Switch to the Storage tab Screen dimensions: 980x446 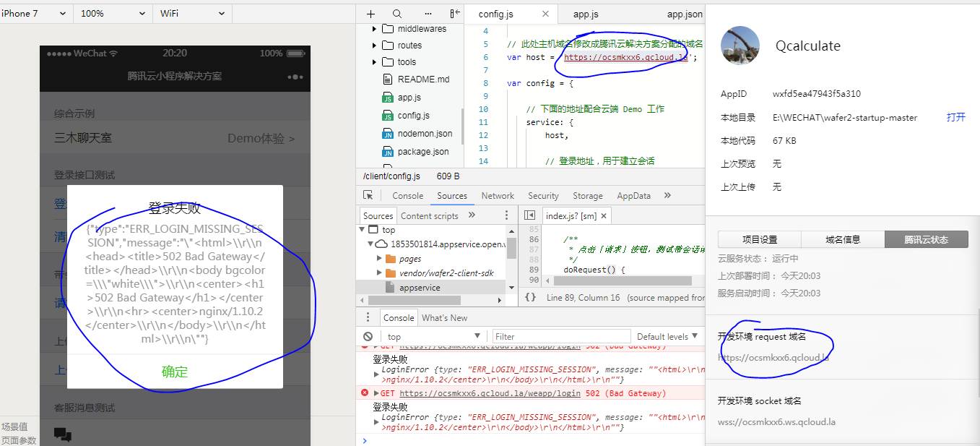point(588,196)
